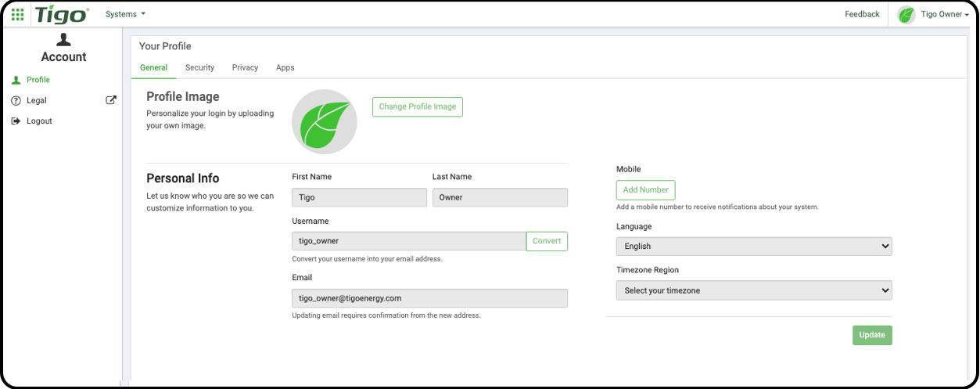Click the Username field

(x=409, y=241)
